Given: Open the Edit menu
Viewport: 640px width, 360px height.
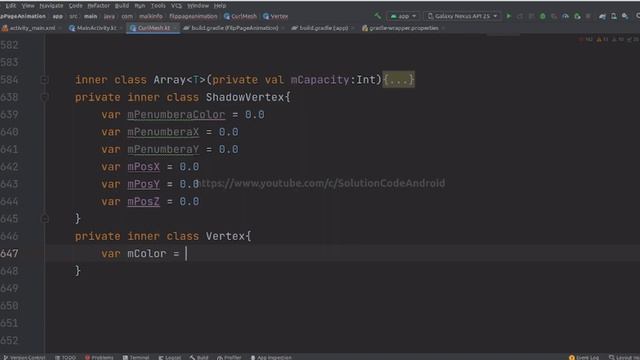Looking at the screenshot, I should click(11, 6).
